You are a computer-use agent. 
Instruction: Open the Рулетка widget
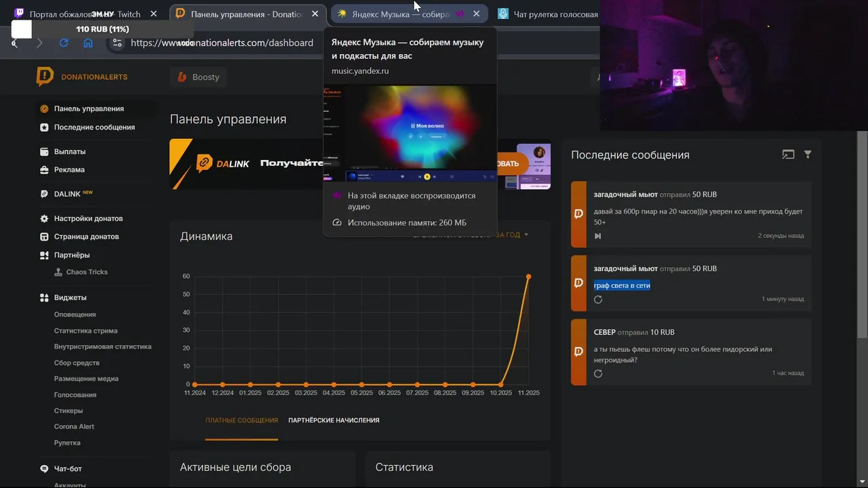[67, 443]
